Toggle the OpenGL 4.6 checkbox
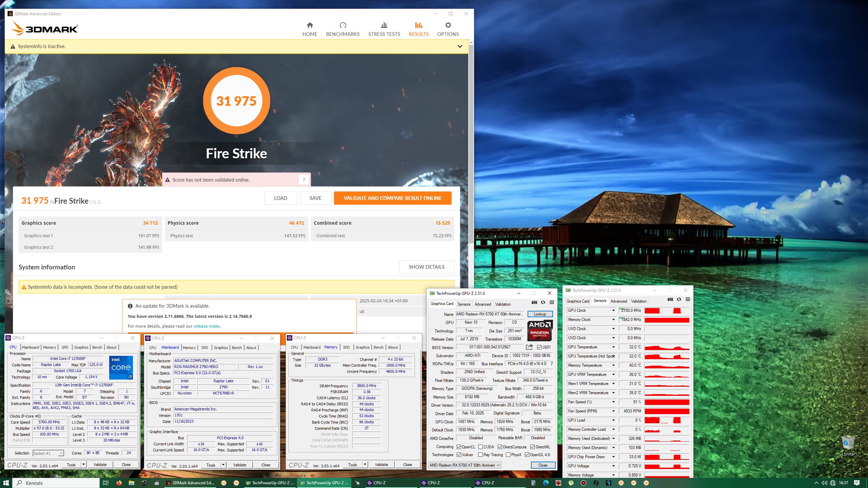This screenshot has width=868, height=488. [527, 455]
